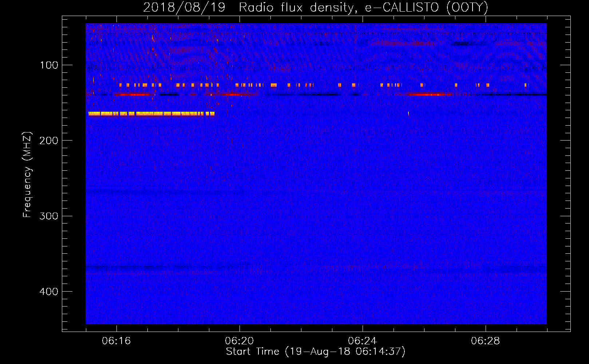The height and width of the screenshot is (364, 589).
Task: Click the '06:16' time tick label
Action: tap(116, 341)
